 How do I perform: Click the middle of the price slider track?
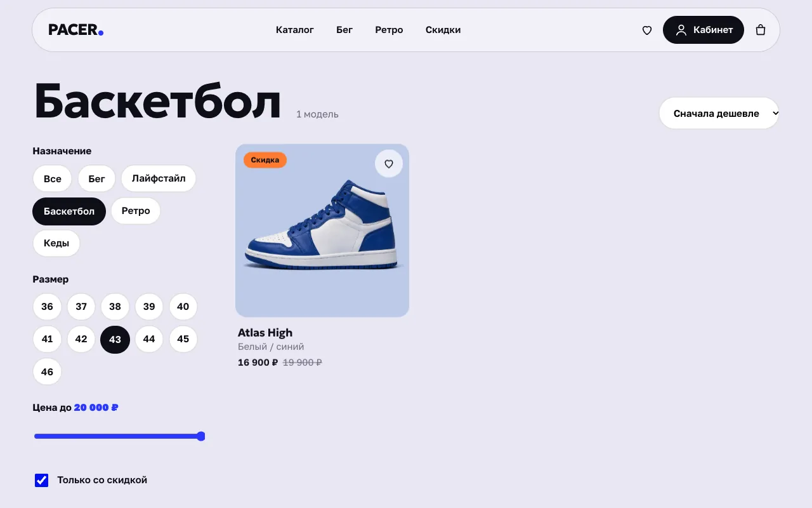point(119,436)
